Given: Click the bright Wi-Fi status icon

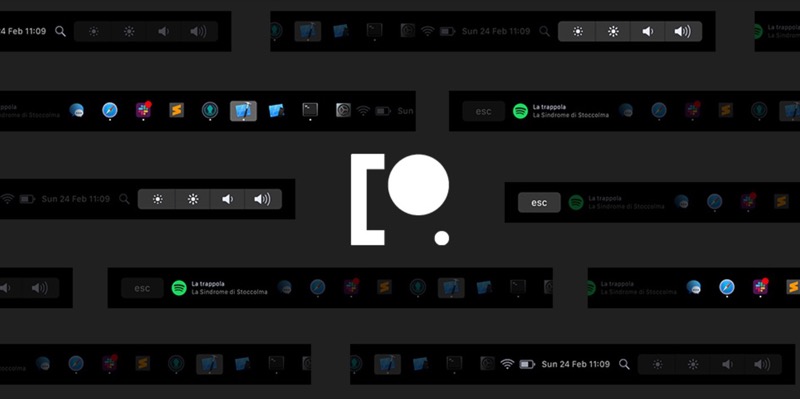Looking at the screenshot, I should (507, 364).
